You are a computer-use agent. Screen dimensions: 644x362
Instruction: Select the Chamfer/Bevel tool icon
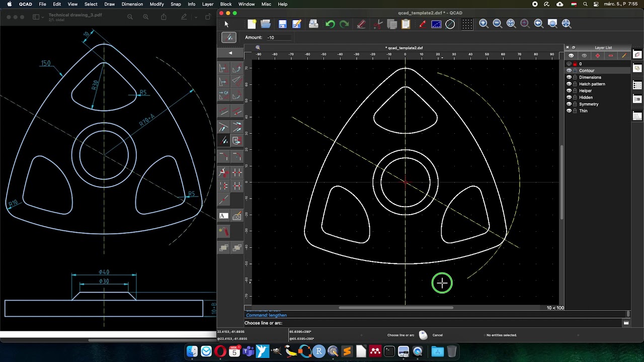click(224, 157)
